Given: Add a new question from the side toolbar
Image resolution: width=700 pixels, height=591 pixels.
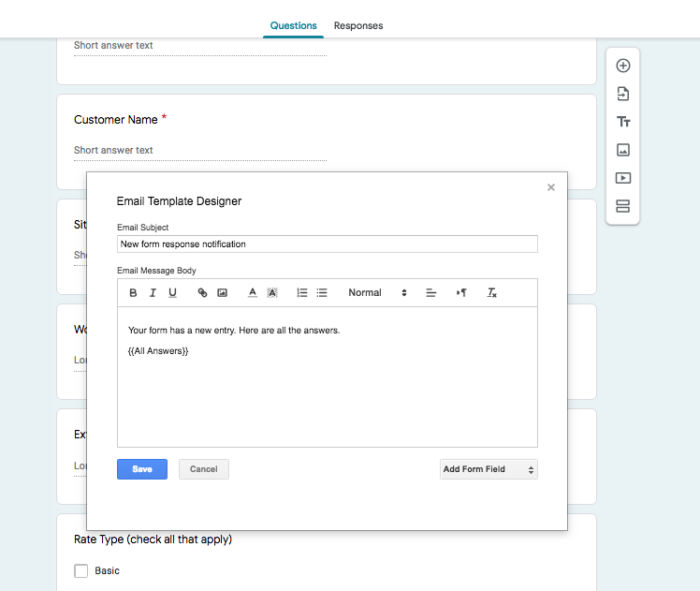Looking at the screenshot, I should pos(623,66).
